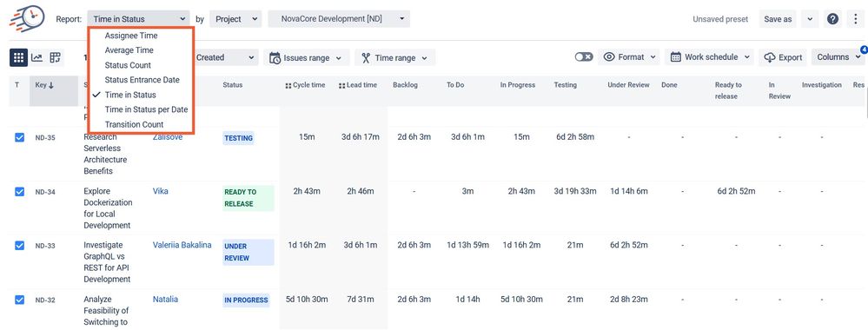Toggle the switch left of Format
This screenshot has height=330, width=868.
coord(584,57)
